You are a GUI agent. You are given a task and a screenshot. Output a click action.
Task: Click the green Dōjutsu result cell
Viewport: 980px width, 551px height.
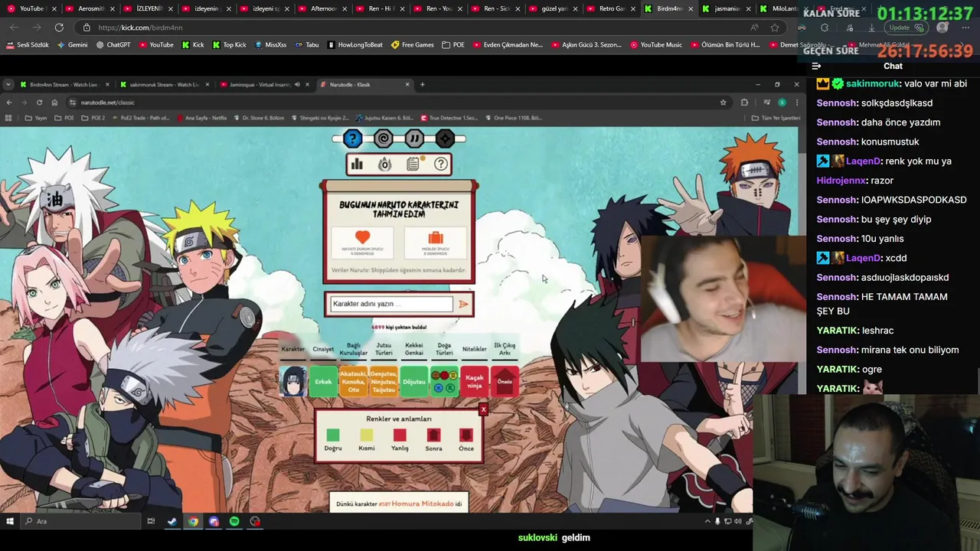click(x=414, y=381)
